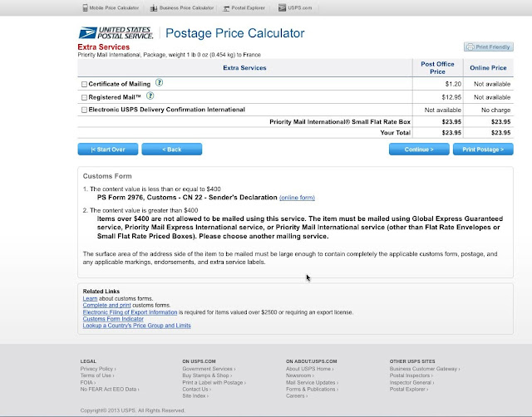532x417 pixels.
Task: Check Electronic USPS Delivery Confirmation International checkbox
Action: [84, 110]
